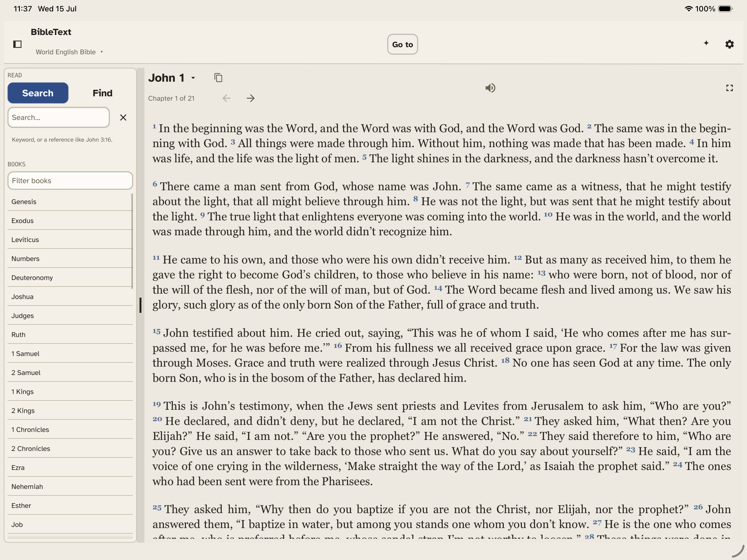Click the Chapter 1 of 21 label
This screenshot has height=560, width=747.
pos(171,98)
